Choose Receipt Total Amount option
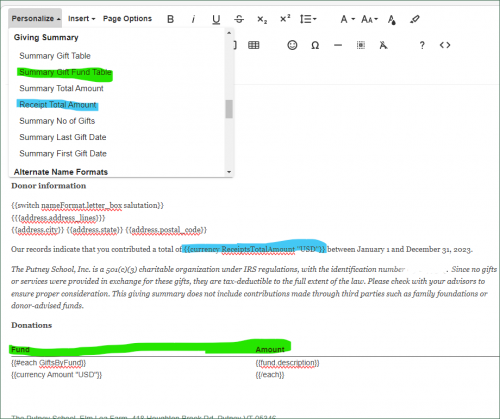 pyautogui.click(x=58, y=105)
